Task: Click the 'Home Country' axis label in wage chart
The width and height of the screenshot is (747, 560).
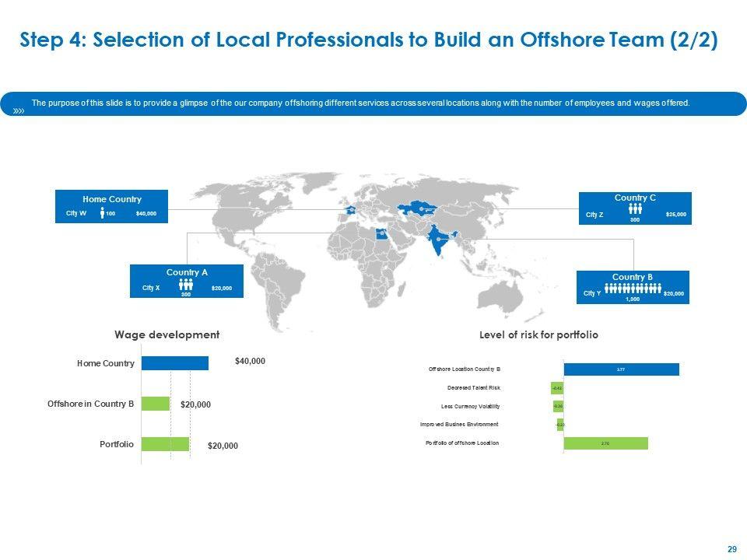Action: (x=106, y=363)
